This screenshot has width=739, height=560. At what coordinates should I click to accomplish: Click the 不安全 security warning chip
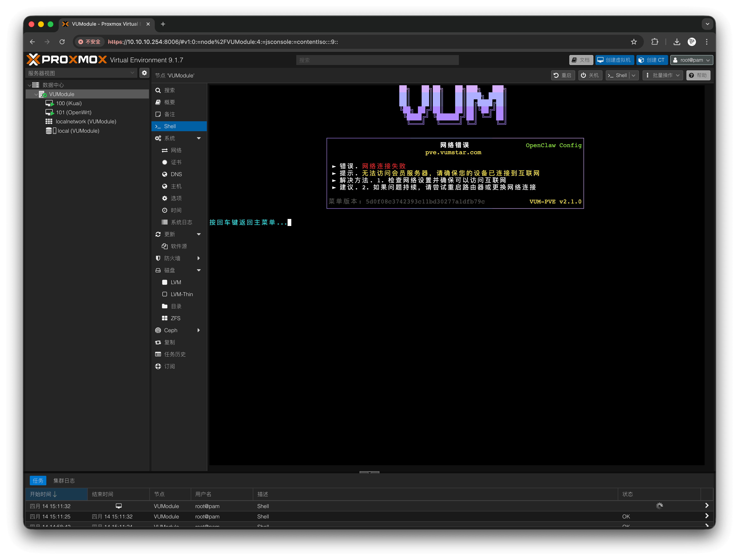[89, 42]
